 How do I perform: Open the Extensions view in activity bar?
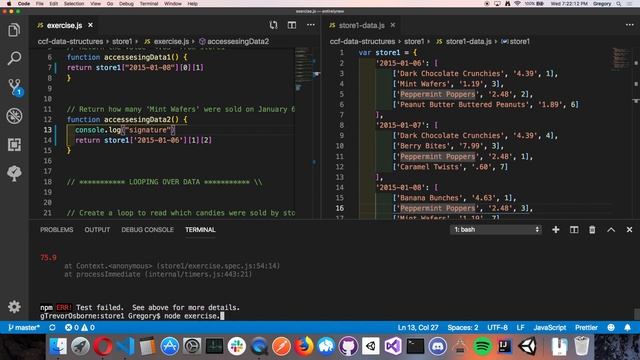(14, 144)
